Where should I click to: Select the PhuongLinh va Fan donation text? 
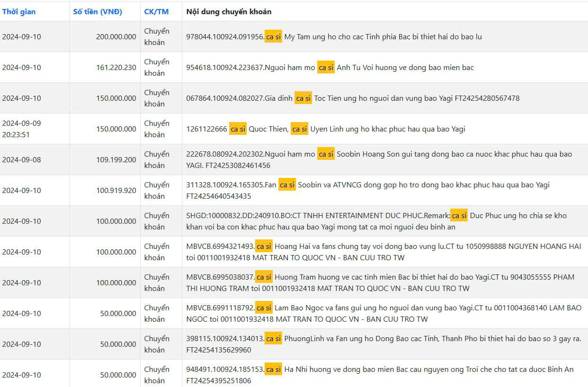383,344
